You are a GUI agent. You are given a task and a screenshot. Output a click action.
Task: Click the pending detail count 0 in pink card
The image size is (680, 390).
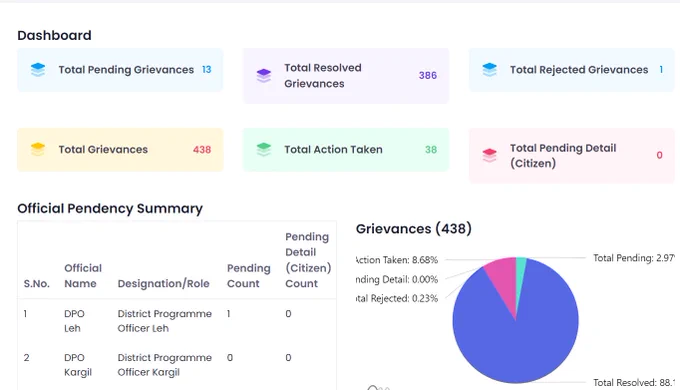(x=659, y=155)
